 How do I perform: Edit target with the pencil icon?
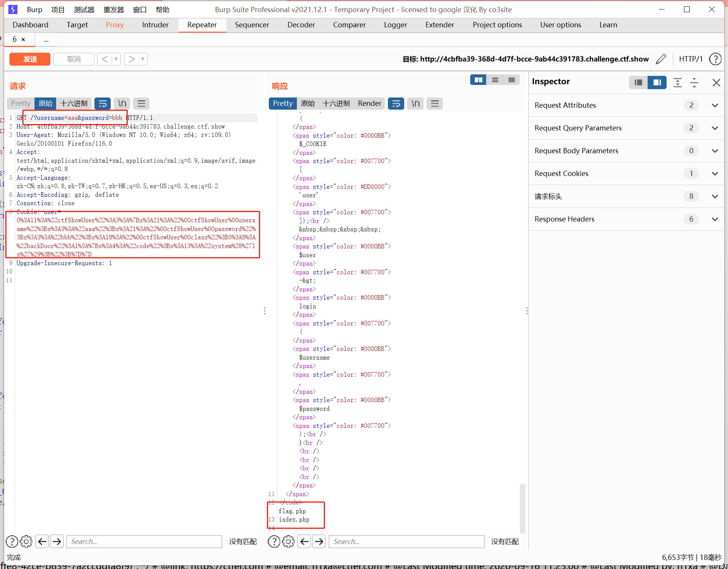tap(661, 59)
